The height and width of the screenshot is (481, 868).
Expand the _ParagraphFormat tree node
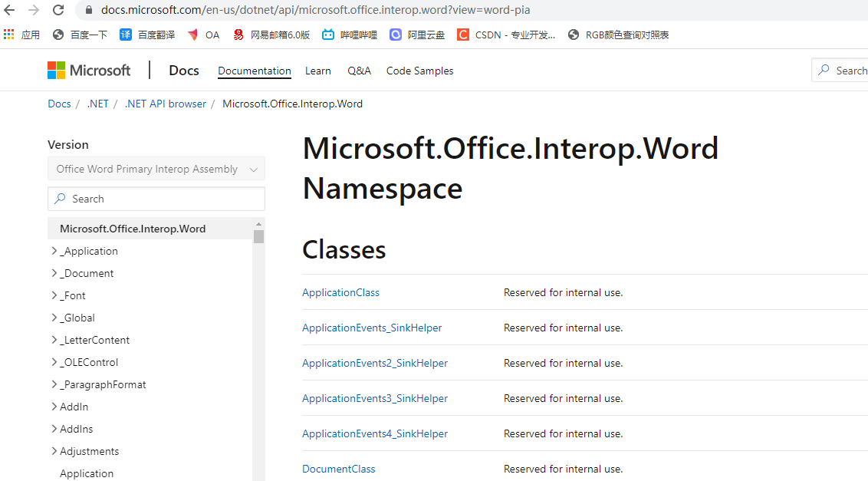(54, 384)
